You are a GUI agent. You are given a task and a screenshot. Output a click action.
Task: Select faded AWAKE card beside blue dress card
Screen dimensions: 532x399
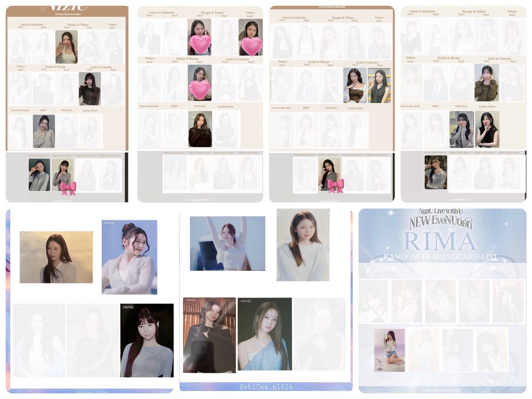click(x=320, y=334)
